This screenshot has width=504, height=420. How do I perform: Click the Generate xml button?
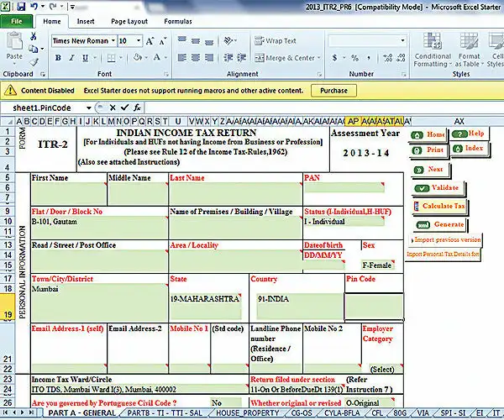point(439,224)
